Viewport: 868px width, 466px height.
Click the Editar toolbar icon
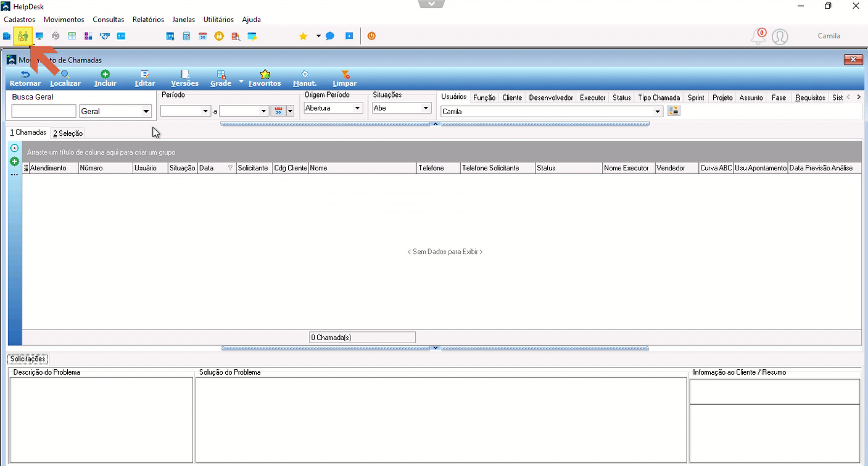[145, 78]
